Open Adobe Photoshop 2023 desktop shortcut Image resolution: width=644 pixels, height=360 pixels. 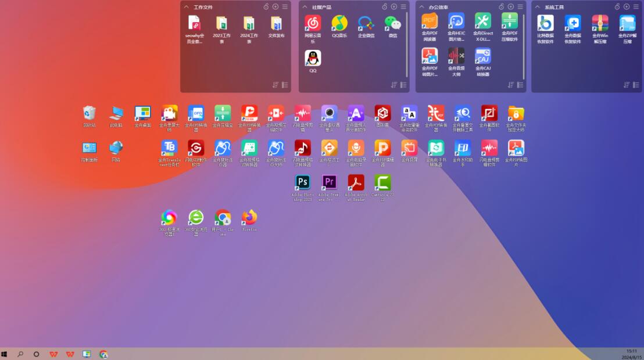303,183
